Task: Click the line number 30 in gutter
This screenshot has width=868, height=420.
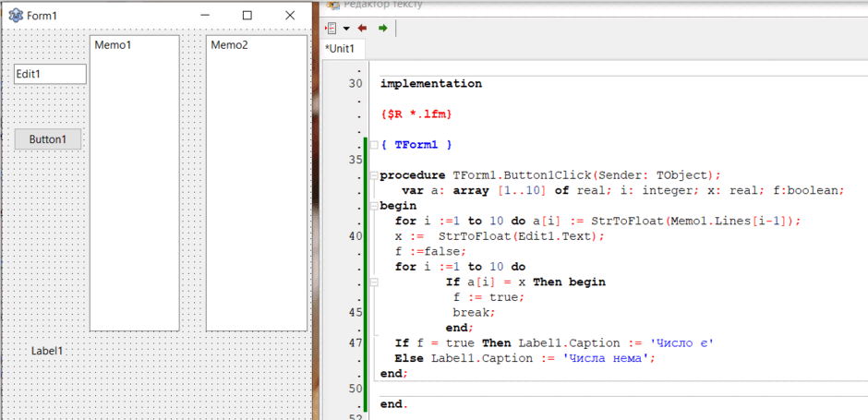Action: point(356,84)
